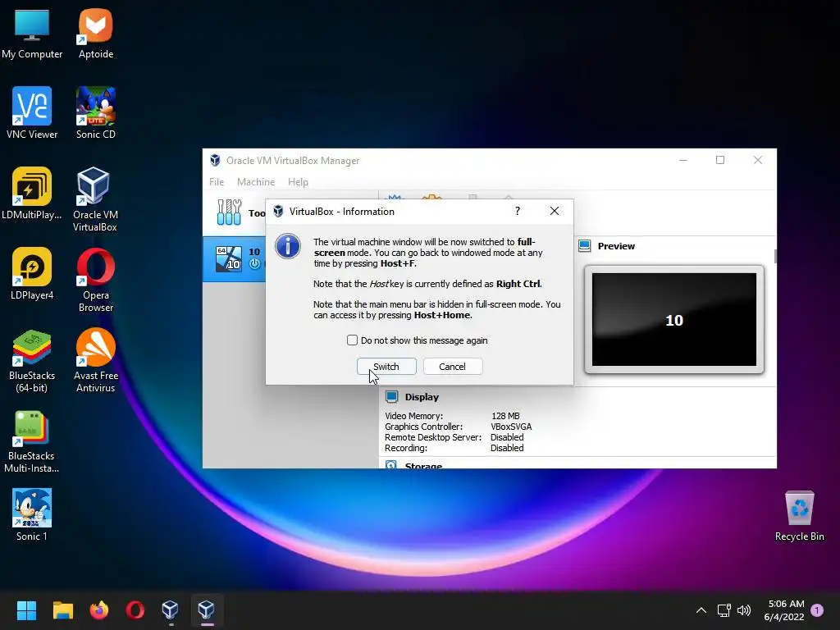Screen dimensions: 840x630
Task: Click the Recording label in Display section
Action: (405, 448)
